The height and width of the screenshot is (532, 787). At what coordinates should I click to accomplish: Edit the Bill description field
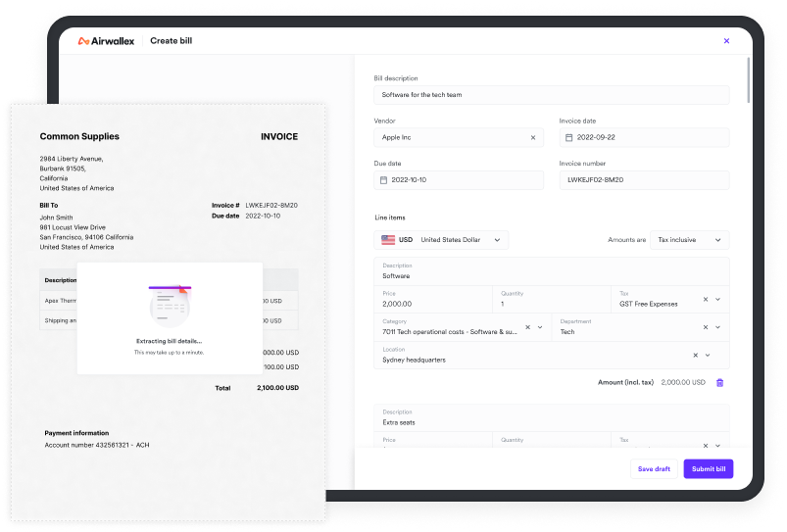(552, 95)
